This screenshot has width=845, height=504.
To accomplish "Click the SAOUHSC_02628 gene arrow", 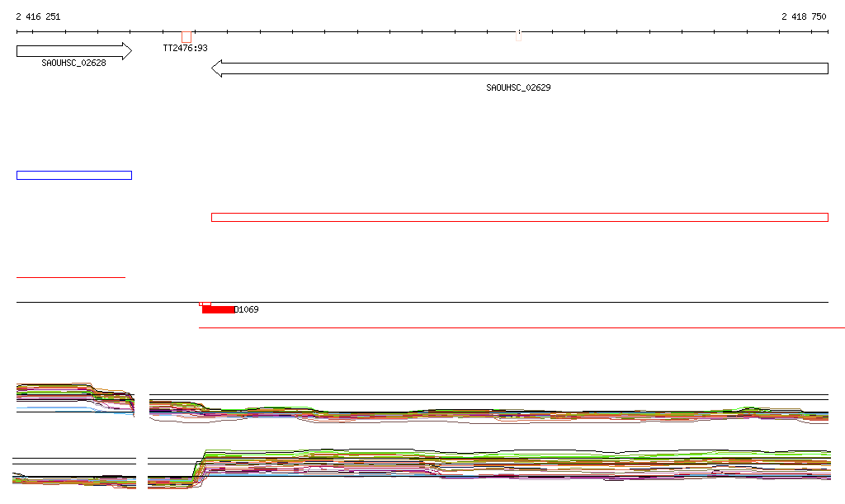I will (x=73, y=51).
